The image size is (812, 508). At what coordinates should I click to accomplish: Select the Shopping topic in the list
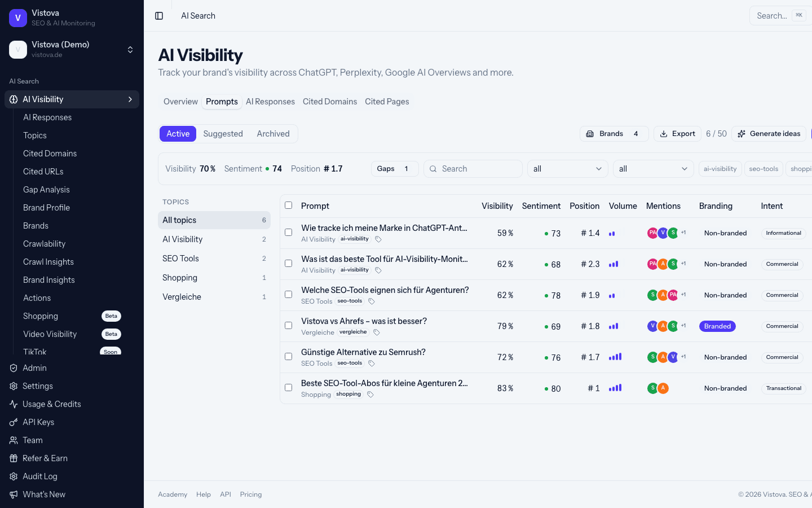coord(214,278)
